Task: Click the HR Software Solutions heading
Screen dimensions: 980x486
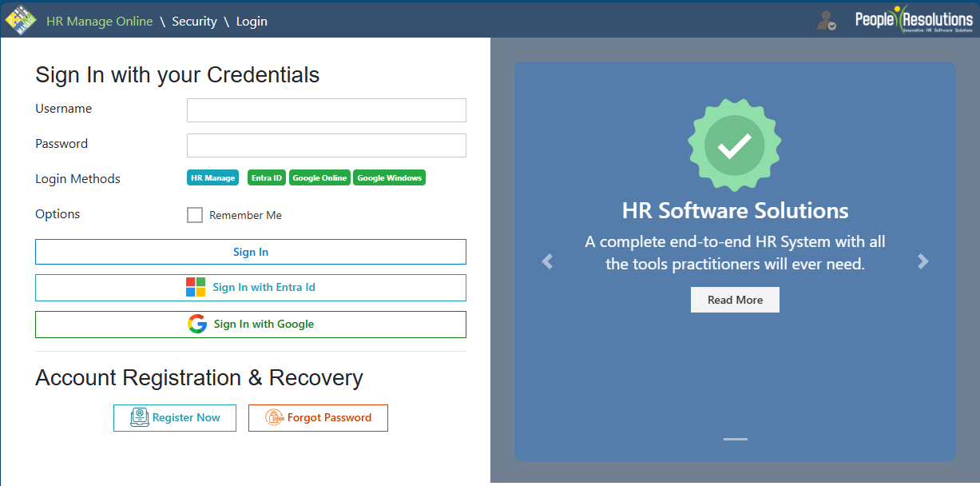Action: point(735,211)
